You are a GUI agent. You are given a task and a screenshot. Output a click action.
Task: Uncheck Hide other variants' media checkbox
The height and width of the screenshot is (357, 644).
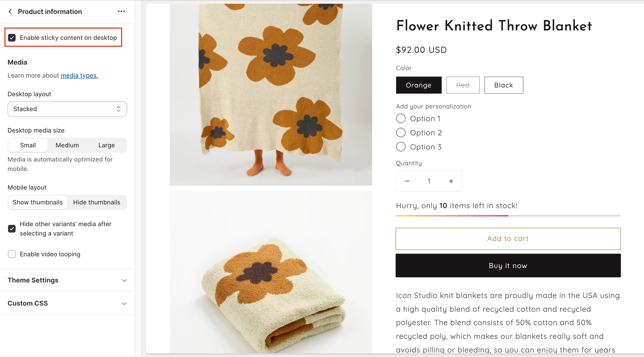coord(12,229)
